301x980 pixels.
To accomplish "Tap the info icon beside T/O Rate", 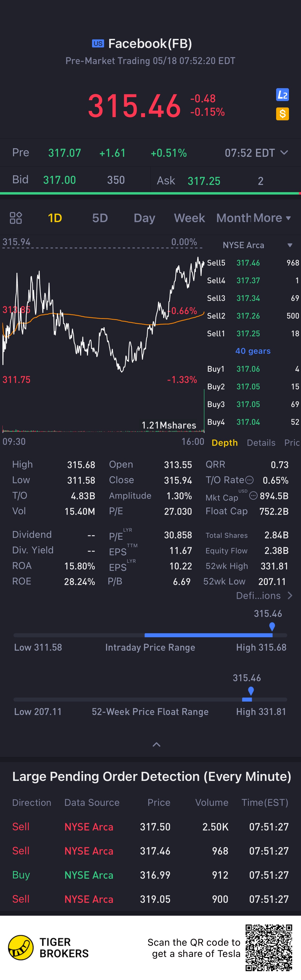I will pos(249,480).
